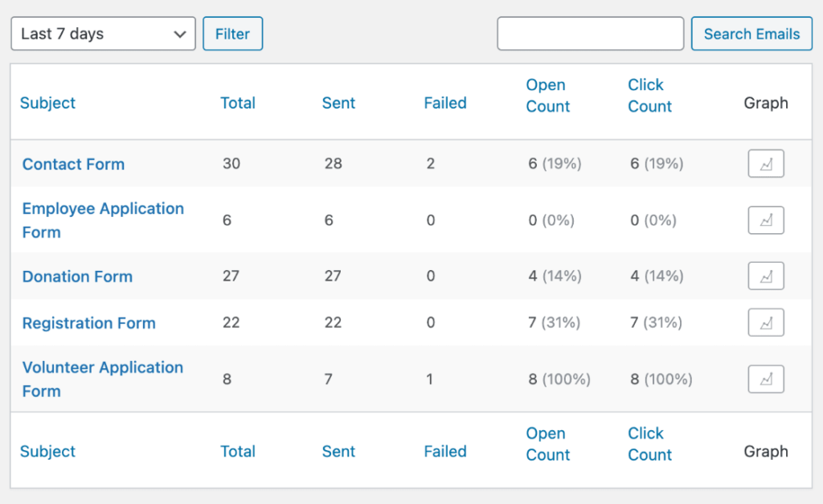Click the Search Emails button
This screenshot has width=823, height=504.
751,34
